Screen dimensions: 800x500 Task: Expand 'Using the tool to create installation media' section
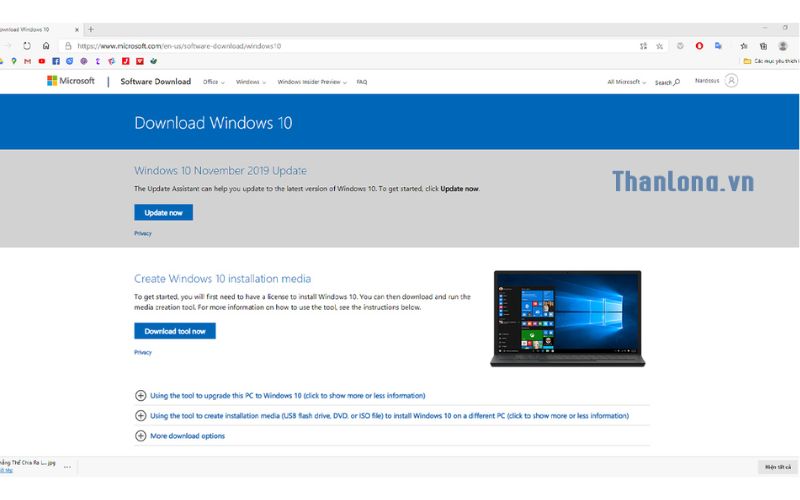pos(140,416)
